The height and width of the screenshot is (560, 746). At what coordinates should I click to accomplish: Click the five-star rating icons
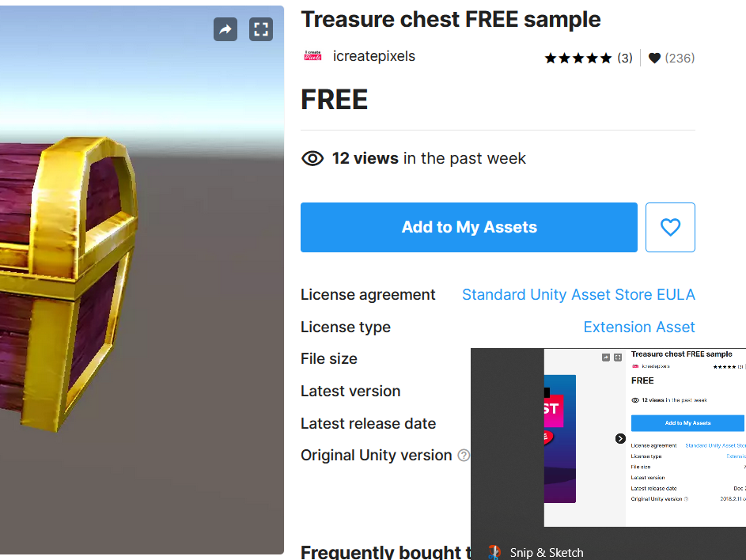point(578,58)
